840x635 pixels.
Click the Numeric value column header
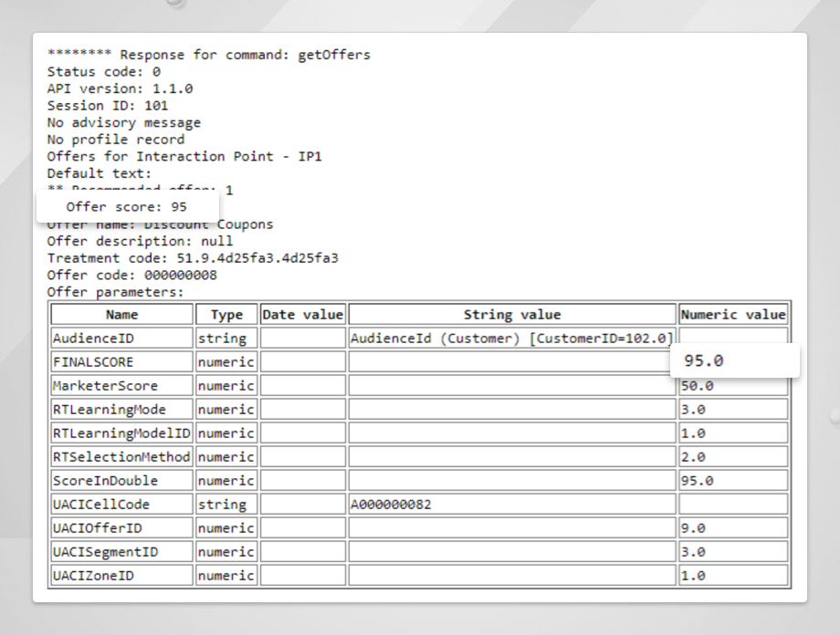coord(733,315)
